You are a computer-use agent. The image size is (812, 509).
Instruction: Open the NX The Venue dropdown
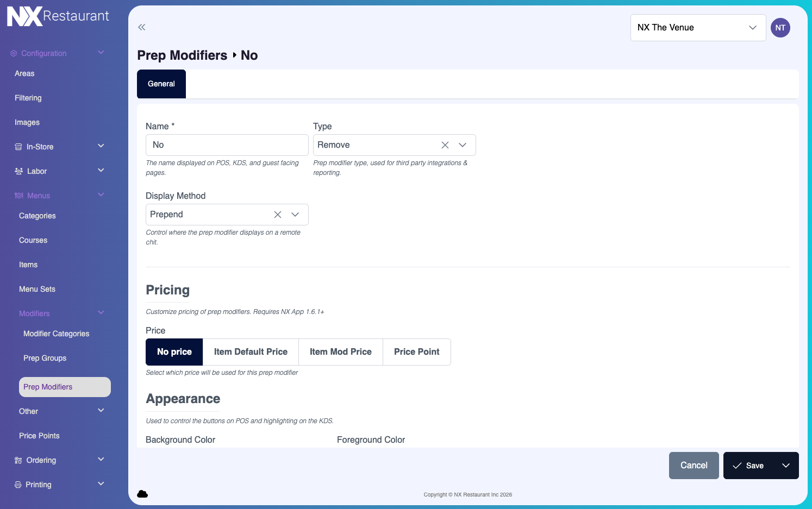(x=698, y=28)
